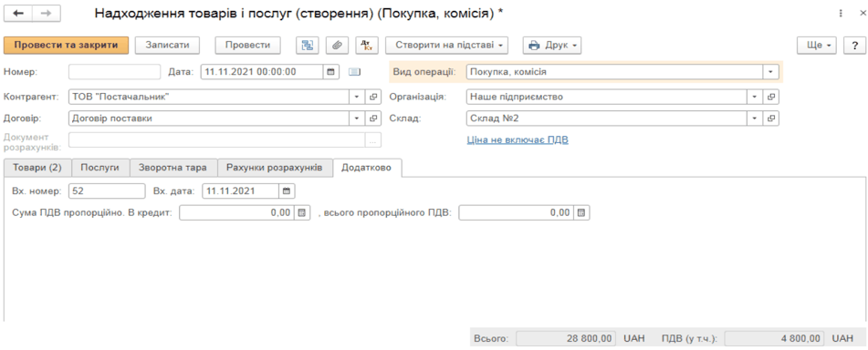Go back with the left arrow button

pyautogui.click(x=18, y=14)
